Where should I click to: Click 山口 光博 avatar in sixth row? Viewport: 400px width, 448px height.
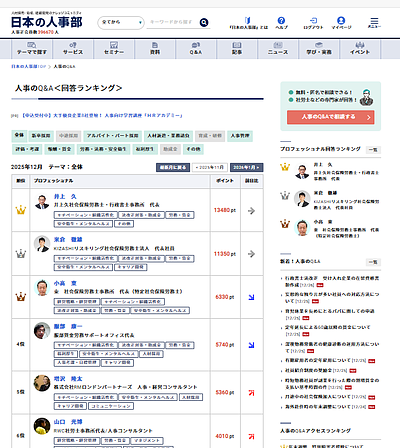click(x=42, y=426)
